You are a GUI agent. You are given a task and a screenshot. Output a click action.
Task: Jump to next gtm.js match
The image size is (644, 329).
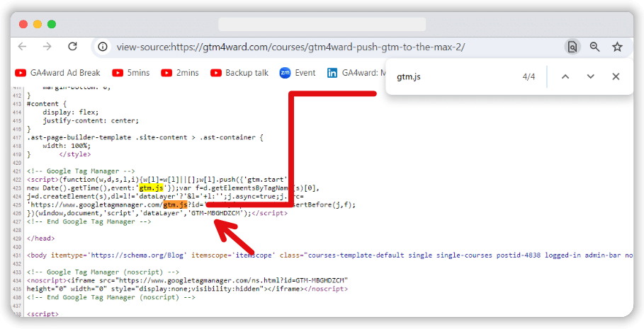(x=591, y=76)
